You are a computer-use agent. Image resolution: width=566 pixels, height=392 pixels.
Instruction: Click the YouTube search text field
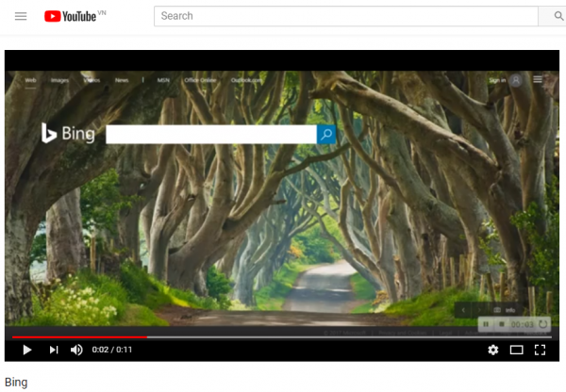pyautogui.click(x=346, y=16)
